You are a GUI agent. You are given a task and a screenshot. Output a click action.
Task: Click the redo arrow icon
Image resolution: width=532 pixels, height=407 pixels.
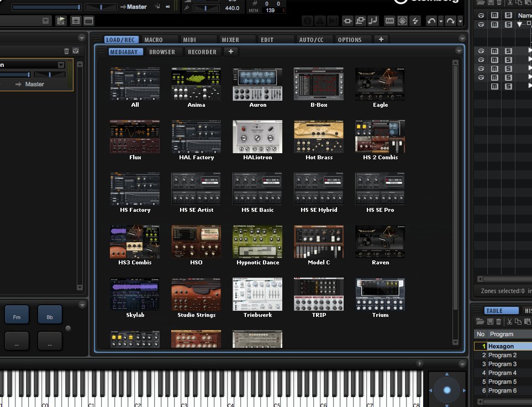[x=451, y=21]
